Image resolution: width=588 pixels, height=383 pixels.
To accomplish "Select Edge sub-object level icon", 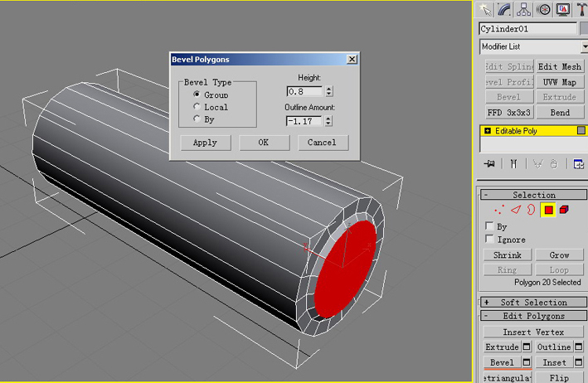I will tap(517, 210).
